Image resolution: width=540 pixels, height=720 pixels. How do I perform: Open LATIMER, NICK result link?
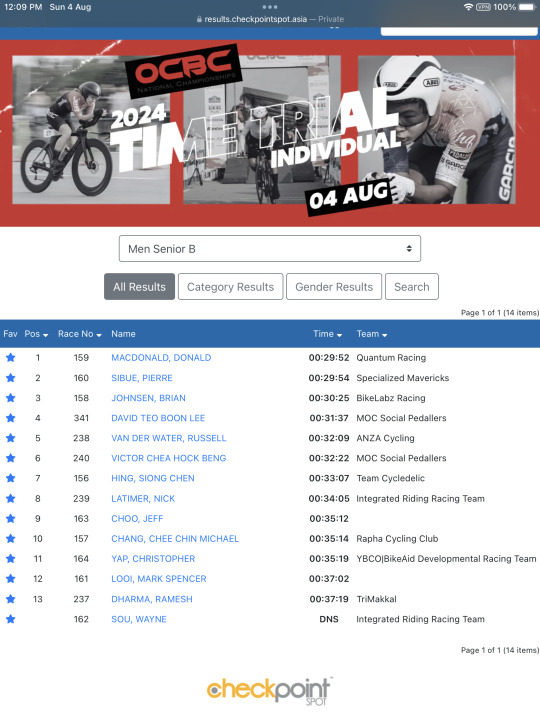click(143, 499)
